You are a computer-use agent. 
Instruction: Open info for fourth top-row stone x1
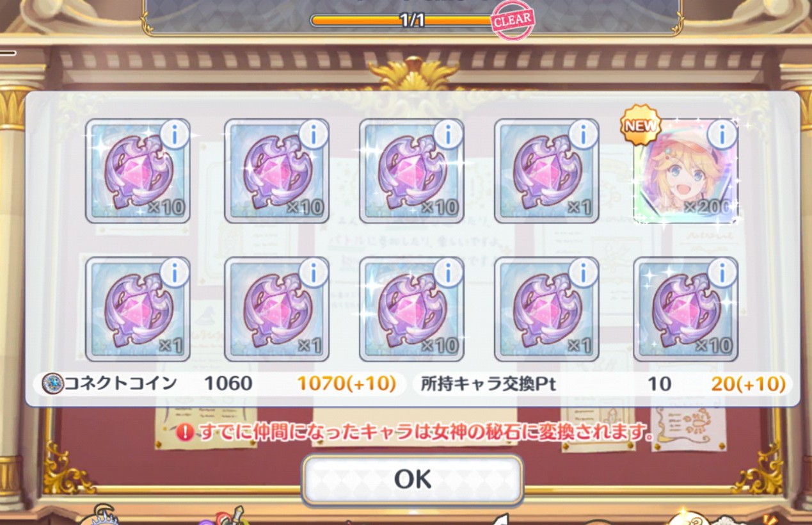(x=583, y=134)
